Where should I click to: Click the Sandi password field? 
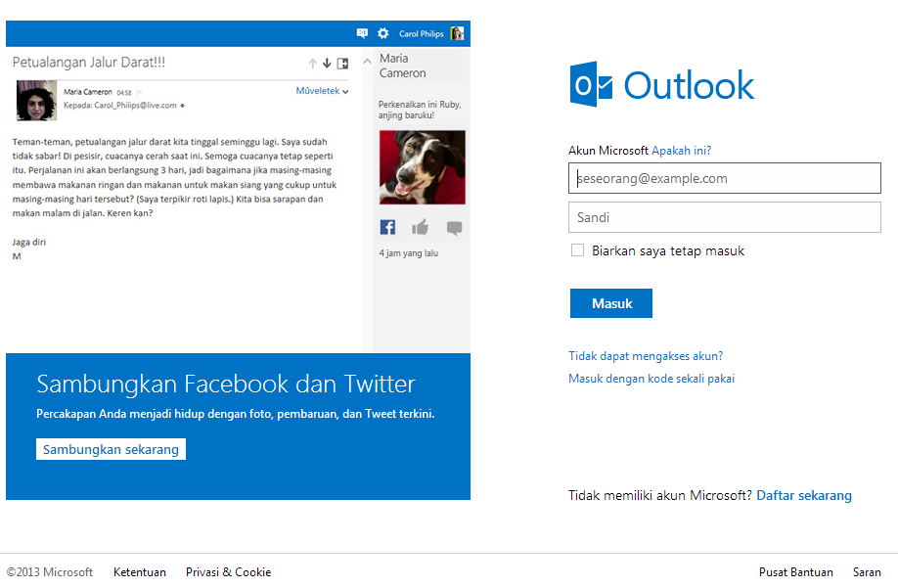[x=725, y=217]
